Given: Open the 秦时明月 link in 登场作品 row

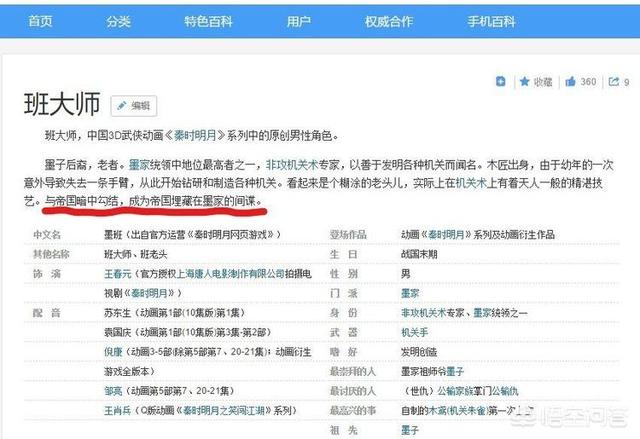Looking at the screenshot, I should point(447,235).
